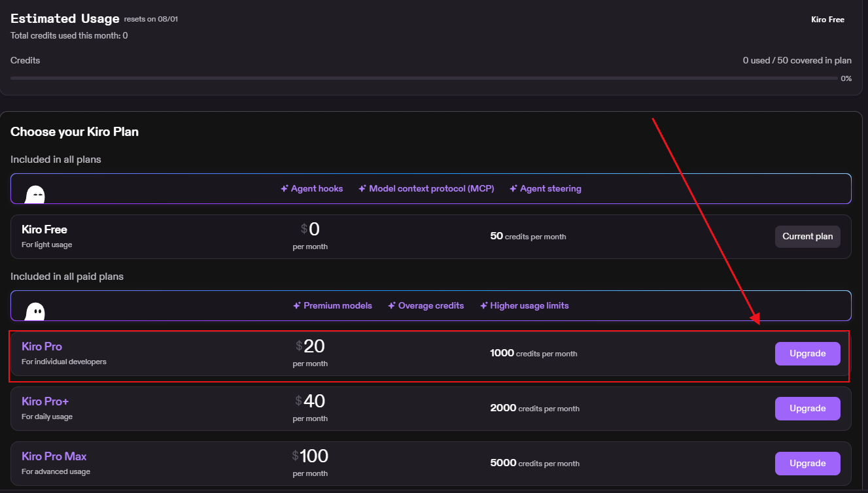
Task: Click the Credits usage progress bar
Action: tap(424, 78)
